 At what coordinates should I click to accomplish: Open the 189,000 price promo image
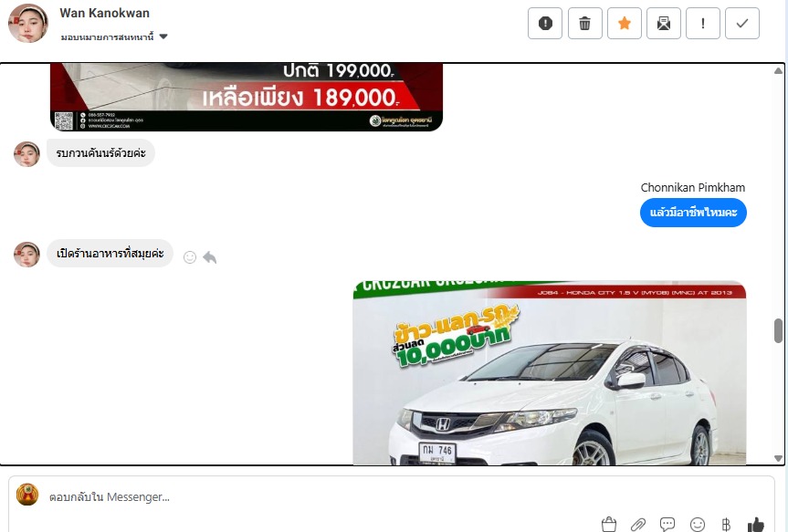pyautogui.click(x=247, y=98)
